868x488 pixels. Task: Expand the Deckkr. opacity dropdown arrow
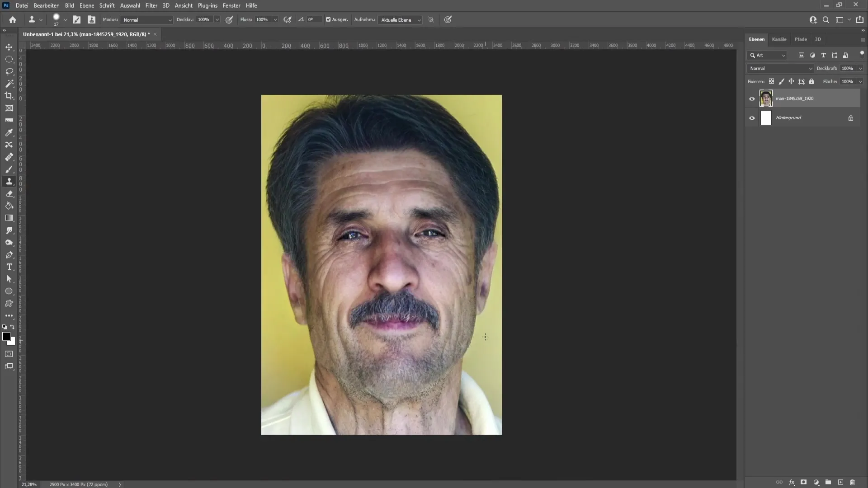[x=217, y=20]
